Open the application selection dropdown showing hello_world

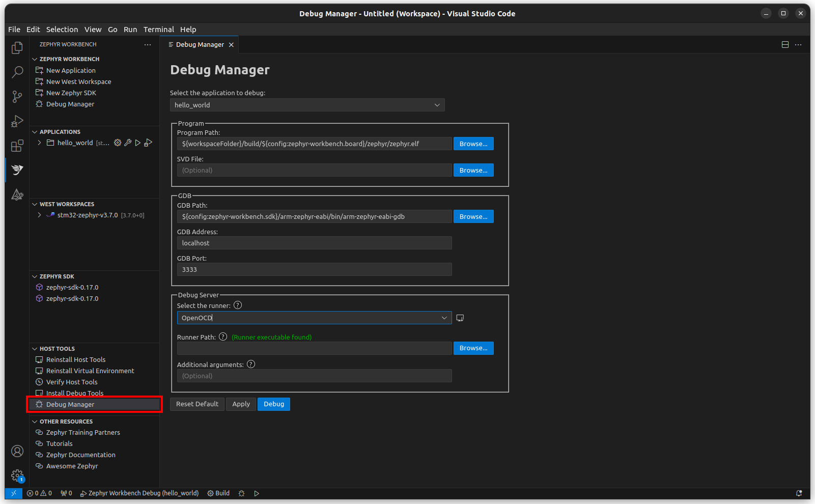tap(307, 105)
